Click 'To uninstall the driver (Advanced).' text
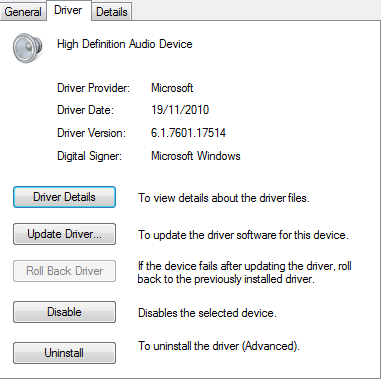Screen dimensions: 381x380 [219, 346]
